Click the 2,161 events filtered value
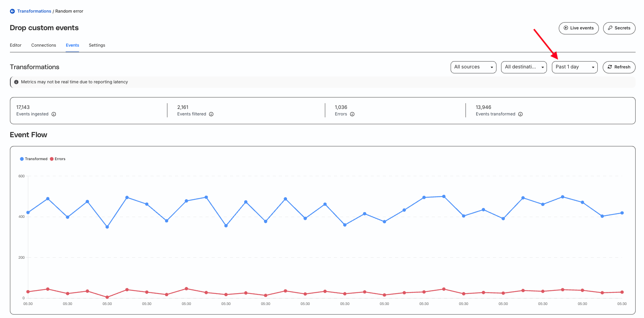This screenshot has height=318, width=644. coord(183,107)
